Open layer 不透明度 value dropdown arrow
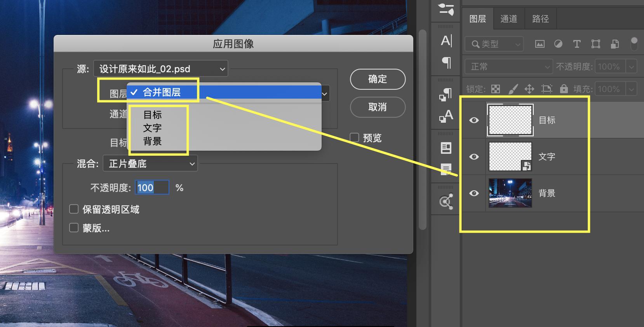This screenshot has height=327, width=644. (x=632, y=66)
